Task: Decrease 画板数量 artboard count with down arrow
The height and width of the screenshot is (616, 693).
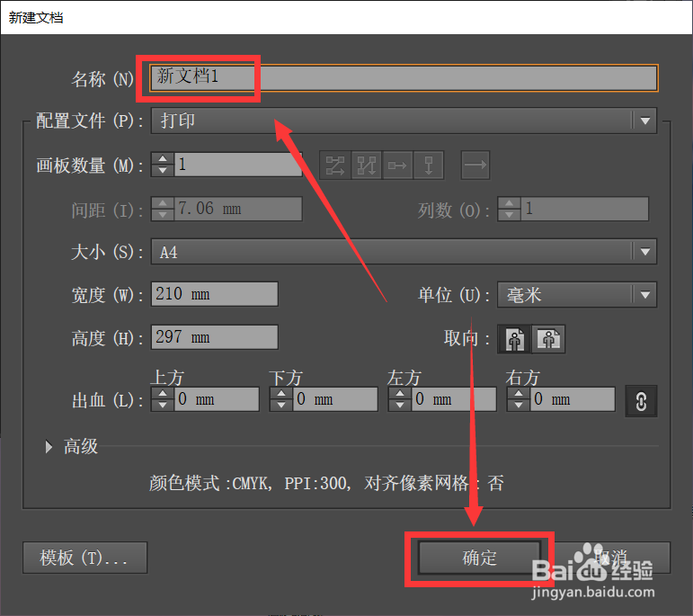Action: [163, 170]
